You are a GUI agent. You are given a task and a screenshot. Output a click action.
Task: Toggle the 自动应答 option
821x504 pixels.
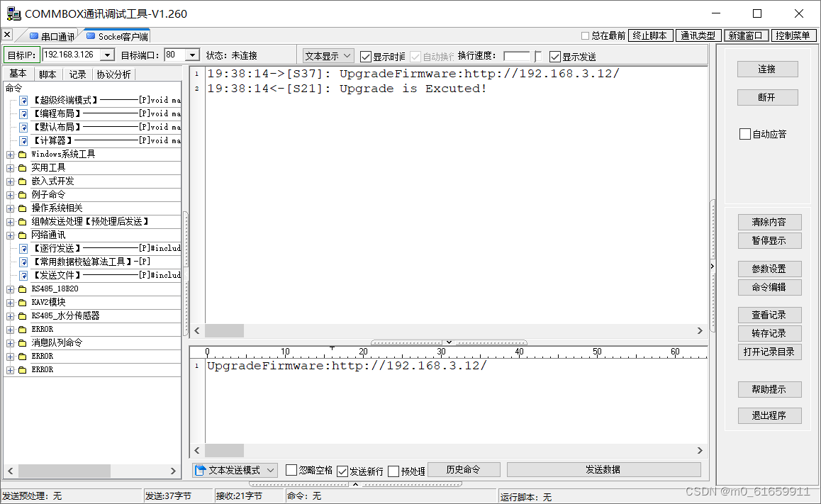[x=745, y=133]
